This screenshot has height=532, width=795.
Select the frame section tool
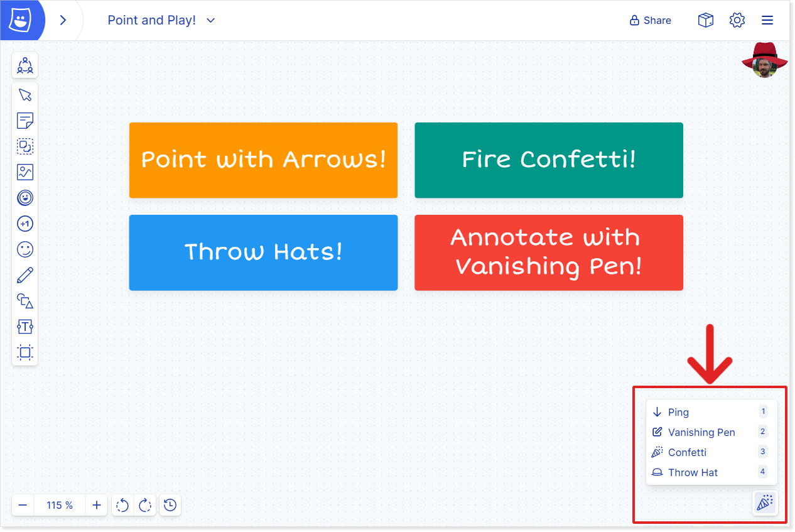25,352
